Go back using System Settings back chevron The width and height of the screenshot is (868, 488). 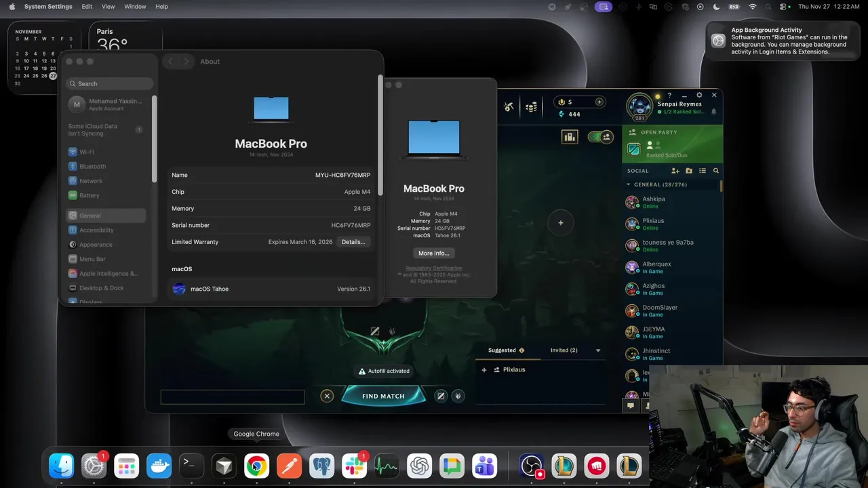pyautogui.click(x=170, y=61)
